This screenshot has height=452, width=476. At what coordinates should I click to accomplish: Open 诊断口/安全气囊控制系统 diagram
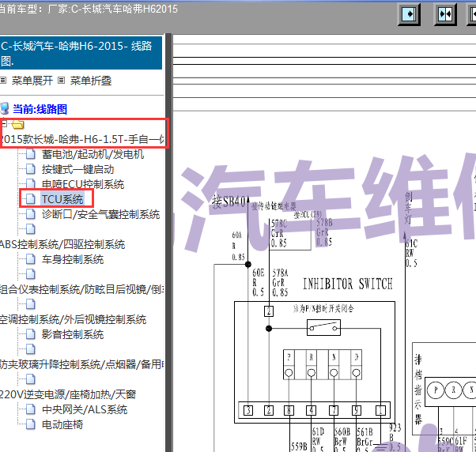click(100, 214)
